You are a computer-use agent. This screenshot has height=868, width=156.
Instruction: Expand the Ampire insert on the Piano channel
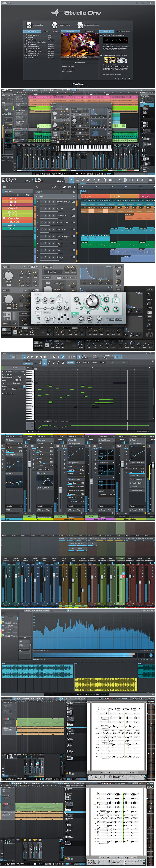click(x=52, y=440)
